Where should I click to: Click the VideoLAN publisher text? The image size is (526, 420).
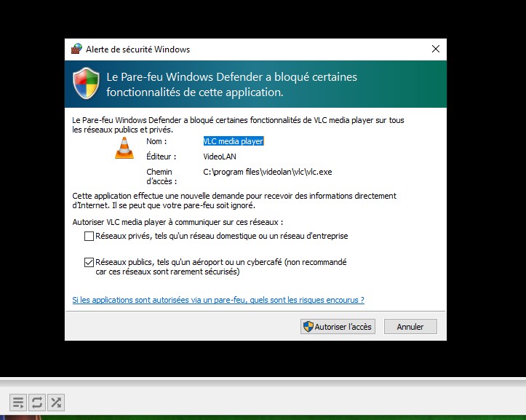220,156
